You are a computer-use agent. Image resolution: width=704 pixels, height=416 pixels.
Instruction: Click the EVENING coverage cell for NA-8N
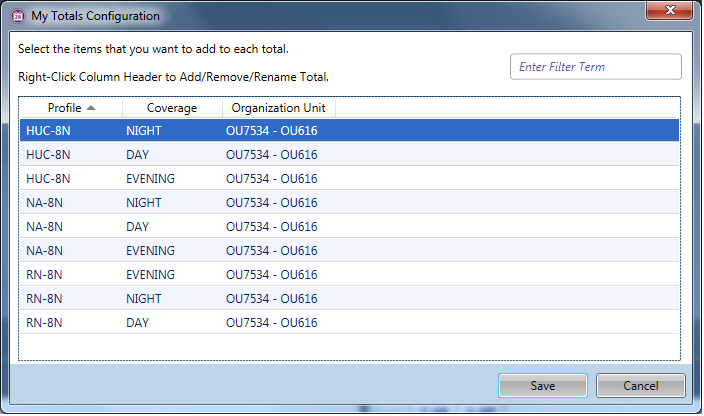(x=150, y=251)
